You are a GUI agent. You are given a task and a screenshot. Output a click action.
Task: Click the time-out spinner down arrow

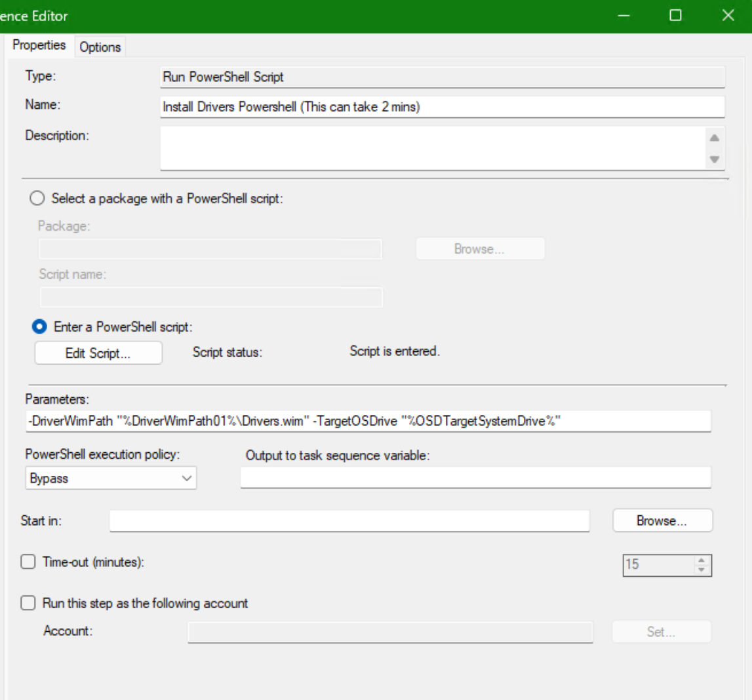point(702,569)
